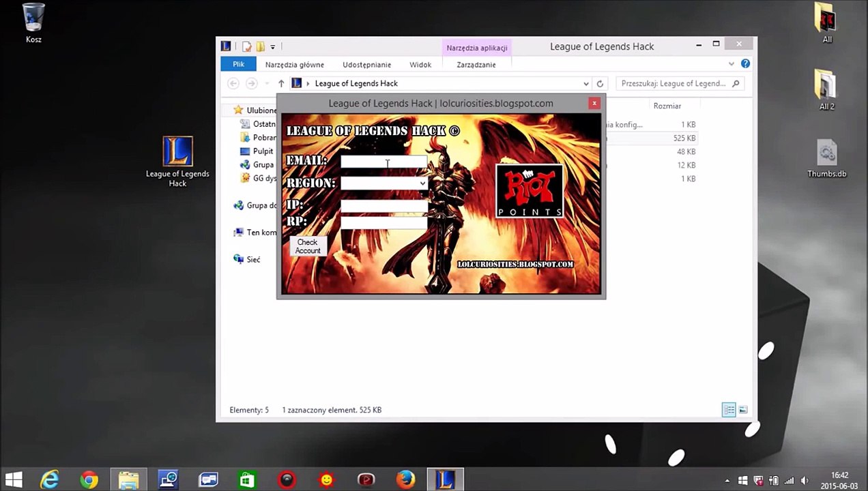Open the Narzędzia główne ribbon tab

coord(295,64)
